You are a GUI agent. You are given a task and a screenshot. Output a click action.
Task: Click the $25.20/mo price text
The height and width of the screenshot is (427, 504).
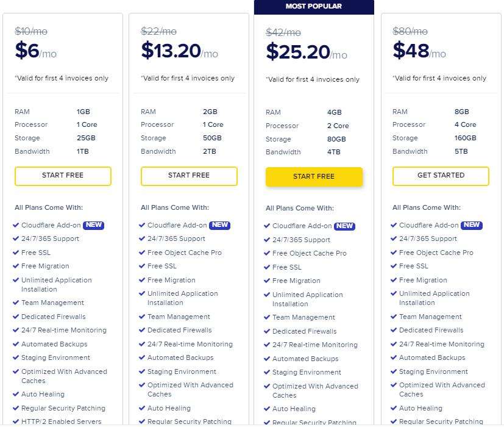tap(307, 53)
